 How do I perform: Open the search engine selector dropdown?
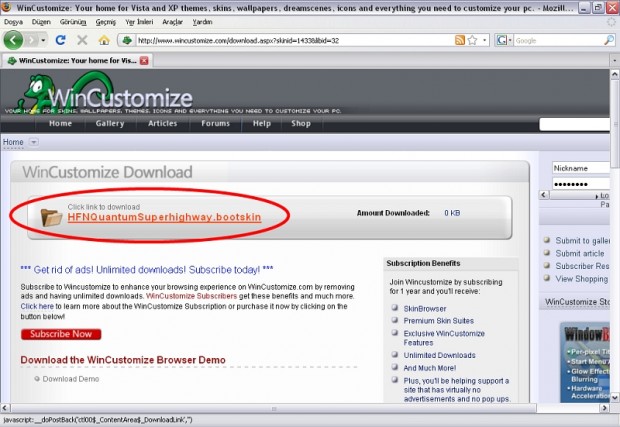coord(504,40)
